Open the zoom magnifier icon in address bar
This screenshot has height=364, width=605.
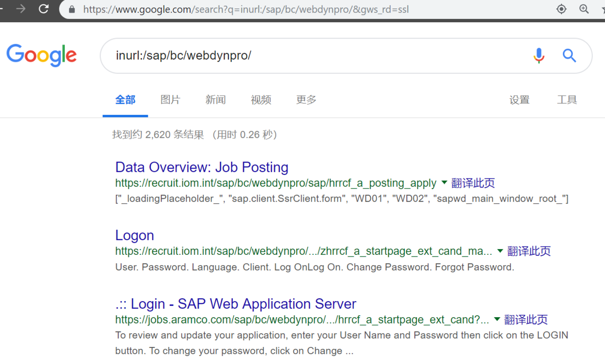(x=584, y=9)
